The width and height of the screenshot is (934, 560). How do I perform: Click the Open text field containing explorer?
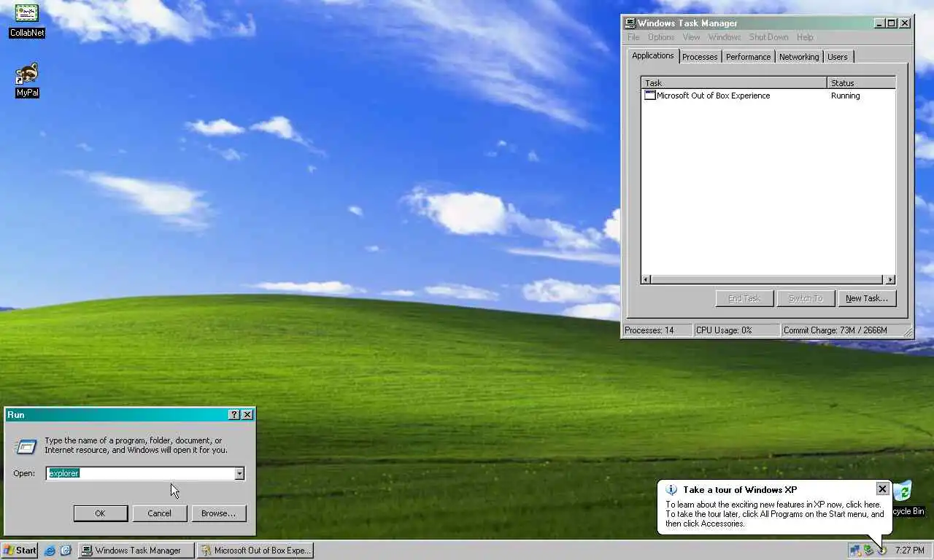coord(140,473)
